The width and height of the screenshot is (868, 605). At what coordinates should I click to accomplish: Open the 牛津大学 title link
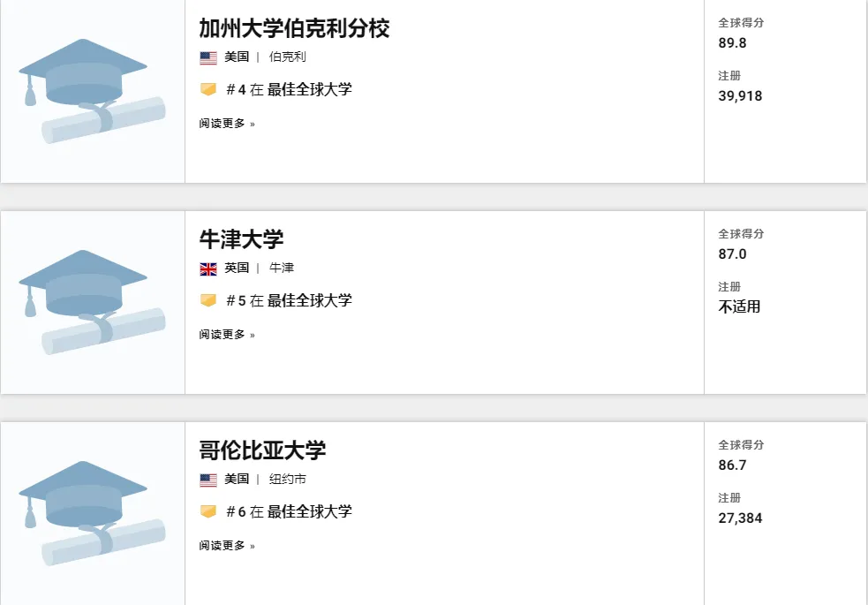coord(241,239)
